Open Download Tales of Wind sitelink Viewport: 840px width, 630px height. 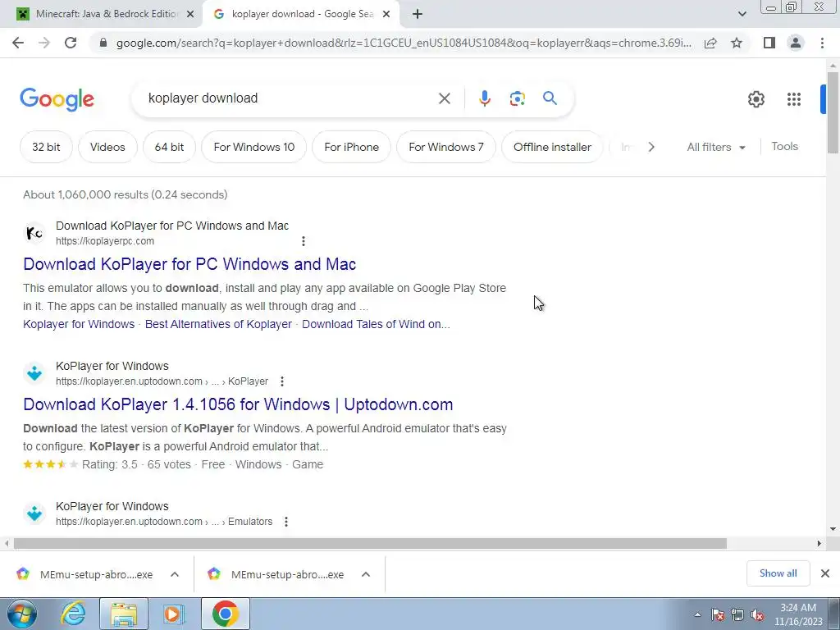click(x=376, y=324)
